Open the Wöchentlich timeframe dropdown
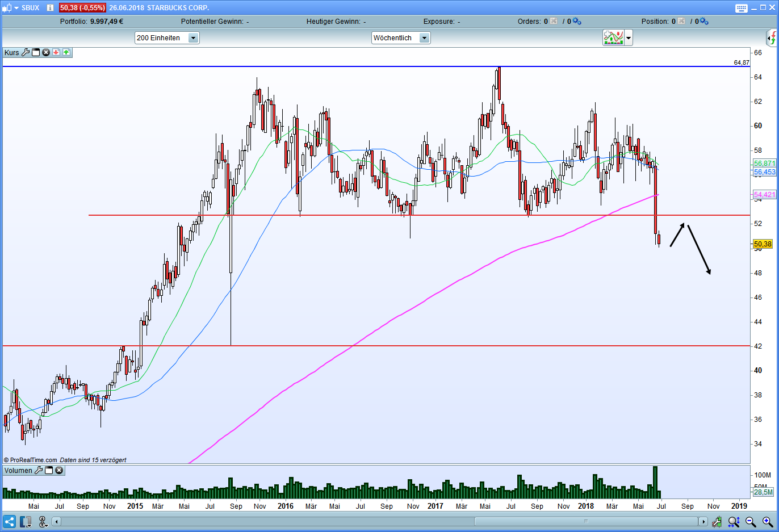The image size is (779, 532). pos(424,38)
